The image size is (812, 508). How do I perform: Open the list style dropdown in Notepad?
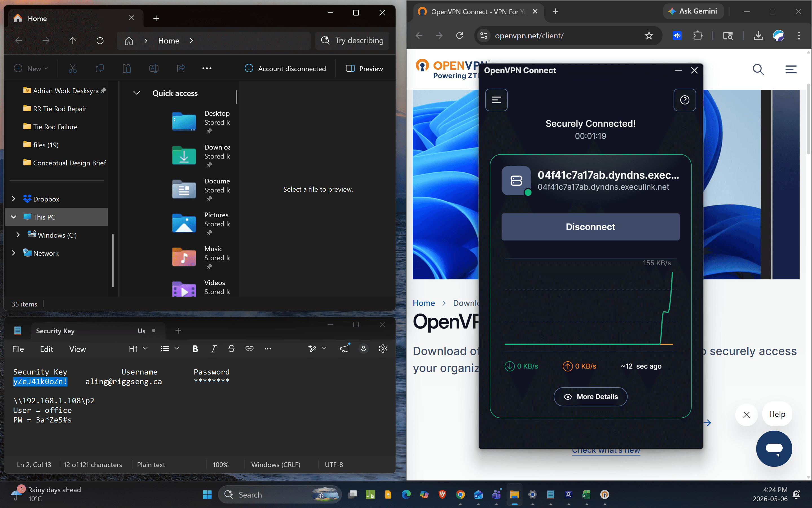[x=170, y=349]
